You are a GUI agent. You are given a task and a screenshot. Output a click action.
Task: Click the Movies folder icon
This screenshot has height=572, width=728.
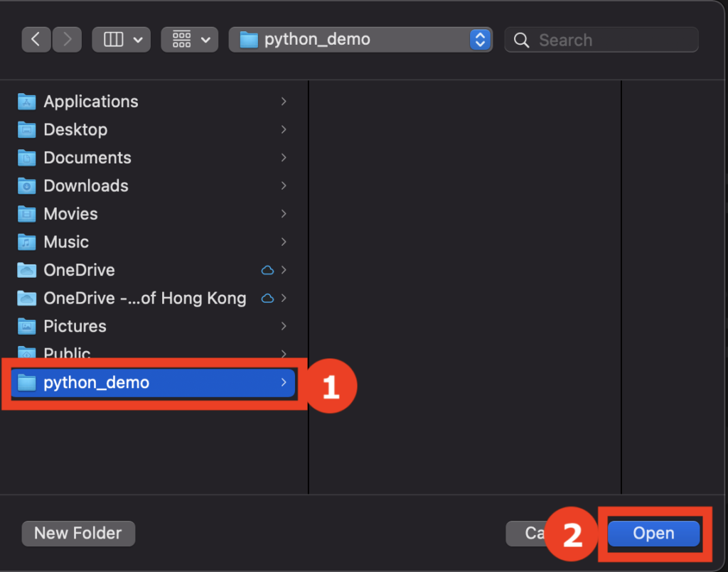click(26, 214)
